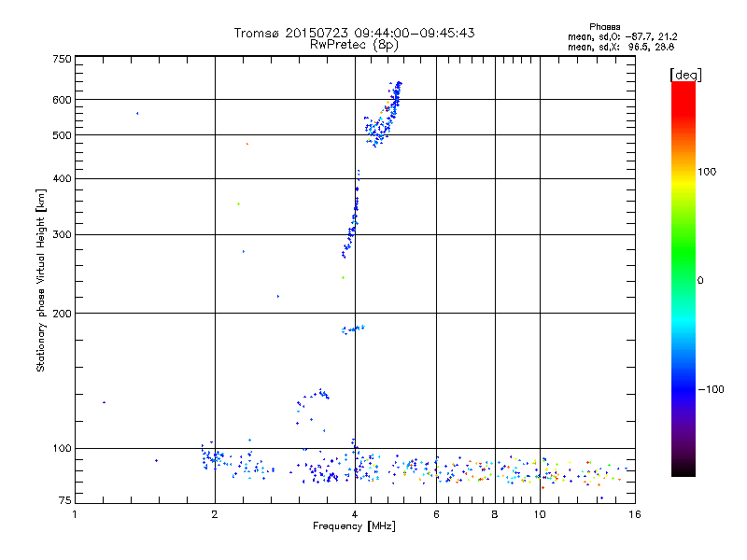747x560 pixels.
Task: Click x-axis tick label '8'
Action: click(495, 514)
